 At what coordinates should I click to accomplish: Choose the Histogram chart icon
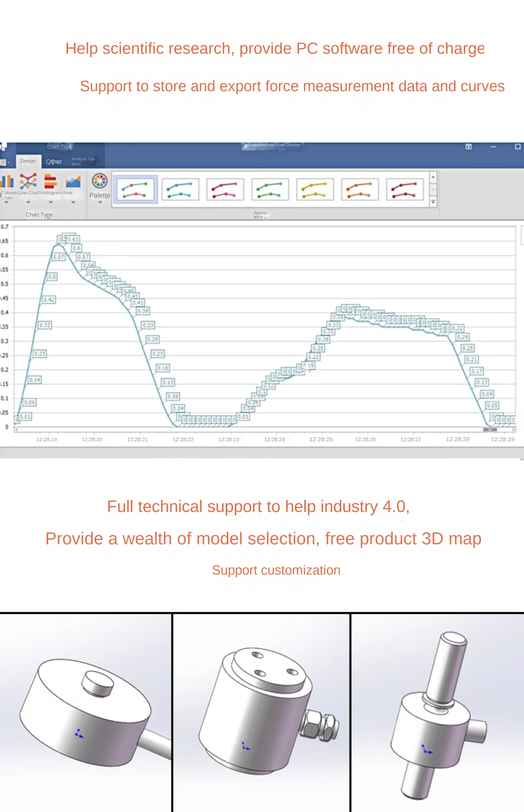[50, 181]
